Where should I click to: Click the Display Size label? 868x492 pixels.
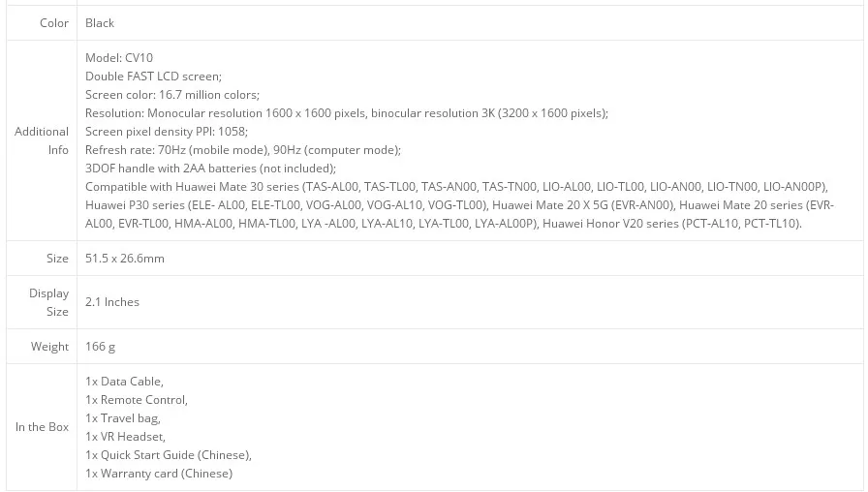click(x=48, y=302)
